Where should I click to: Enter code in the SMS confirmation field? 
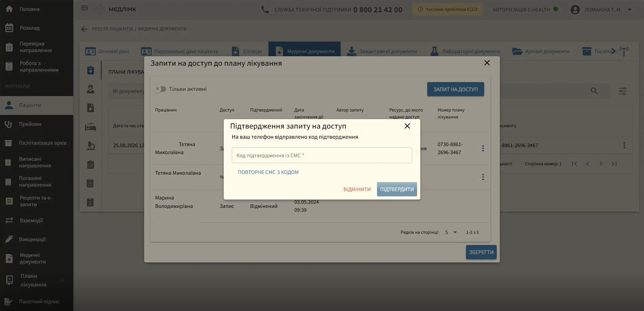pos(322,155)
